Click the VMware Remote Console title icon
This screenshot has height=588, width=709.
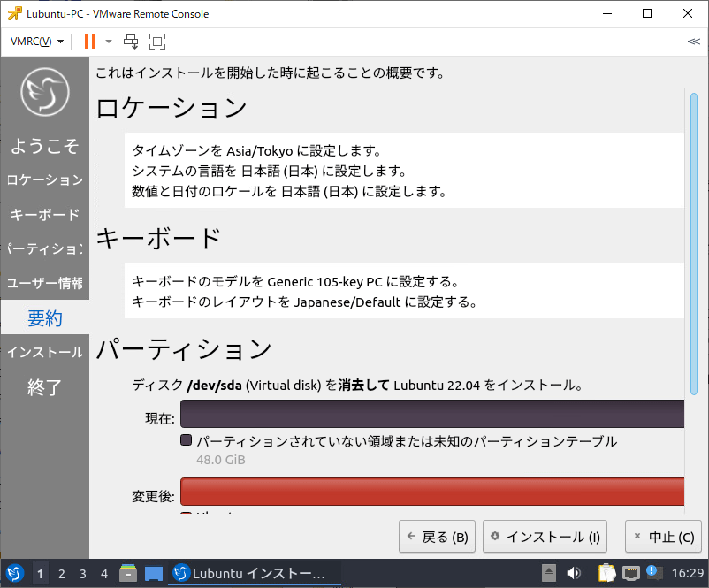14,13
